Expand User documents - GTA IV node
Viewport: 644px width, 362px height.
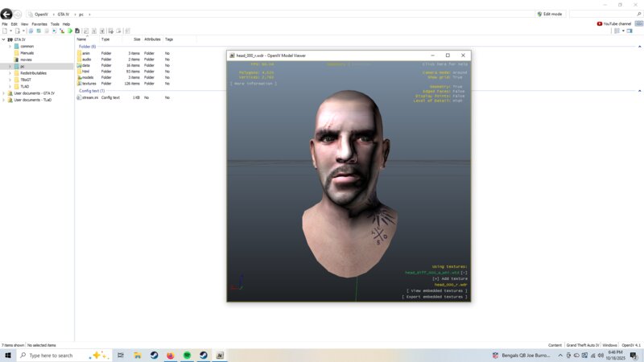coord(5,93)
